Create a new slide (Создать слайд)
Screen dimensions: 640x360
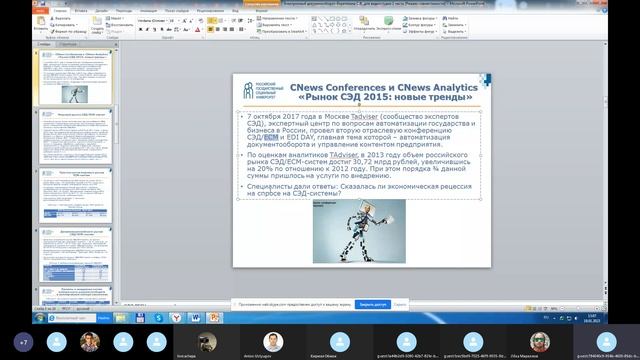[x=97, y=24]
